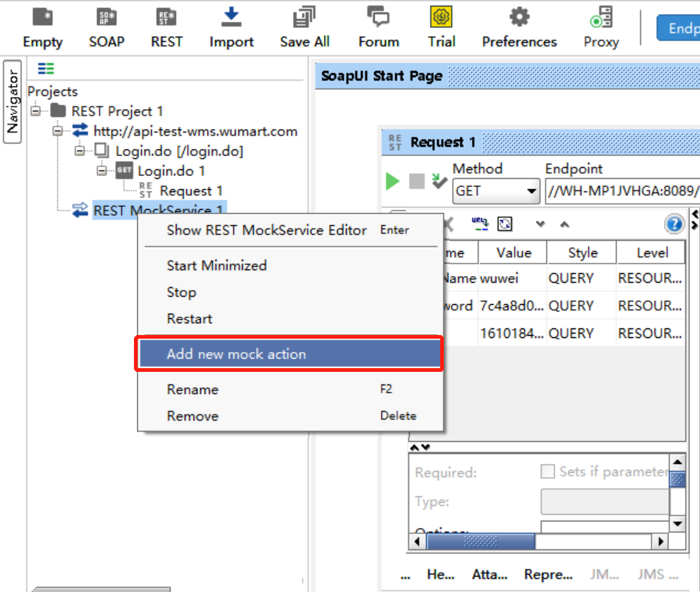The width and height of the screenshot is (700, 592).
Task: Click the 'wuwei' value cell
Action: [513, 278]
